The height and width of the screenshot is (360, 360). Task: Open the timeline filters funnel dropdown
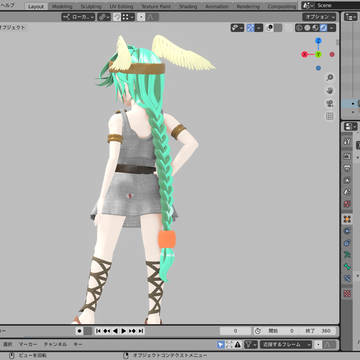coord(250,345)
